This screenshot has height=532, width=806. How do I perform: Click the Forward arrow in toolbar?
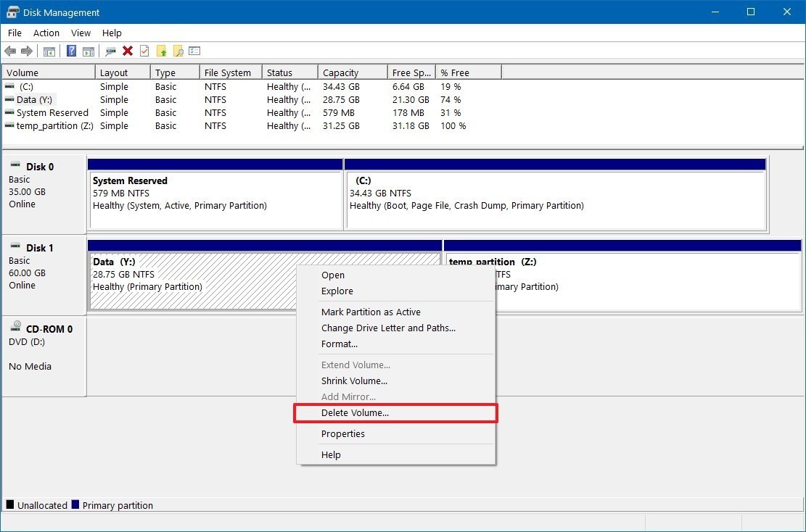tap(26, 51)
